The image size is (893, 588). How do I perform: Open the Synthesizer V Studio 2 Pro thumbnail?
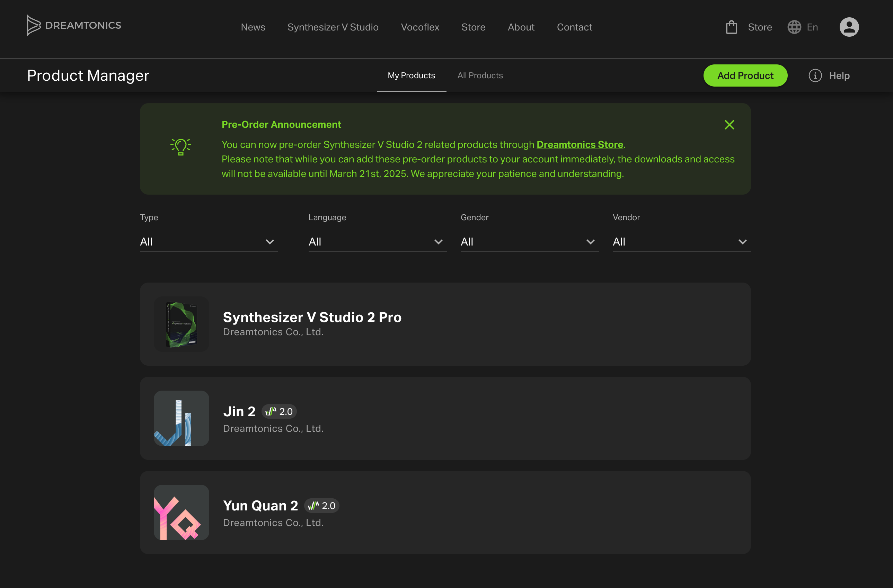tap(181, 324)
